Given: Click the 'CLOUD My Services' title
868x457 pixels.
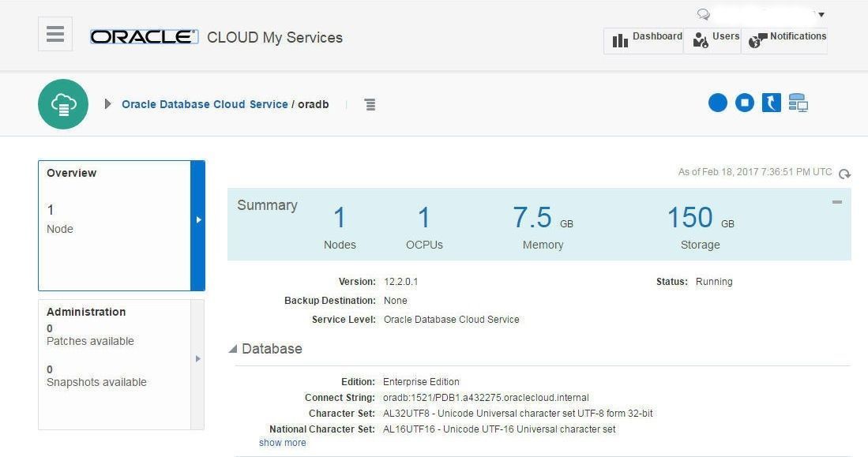Looking at the screenshot, I should tap(275, 38).
